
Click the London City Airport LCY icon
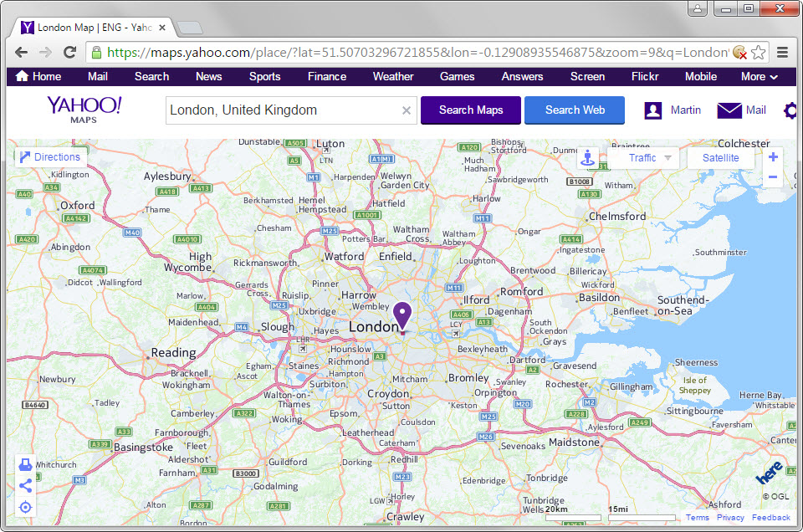455,333
